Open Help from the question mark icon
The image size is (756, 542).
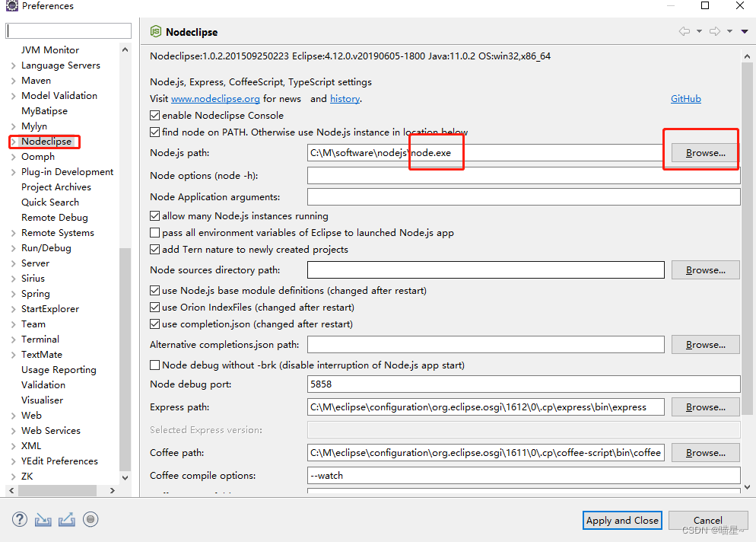click(19, 519)
